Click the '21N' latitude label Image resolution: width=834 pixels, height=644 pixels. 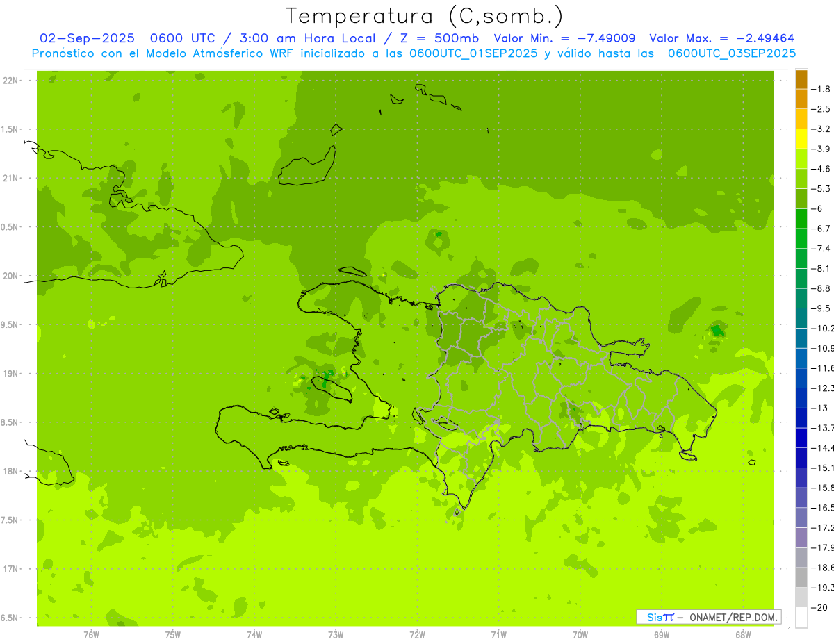tap(11, 179)
